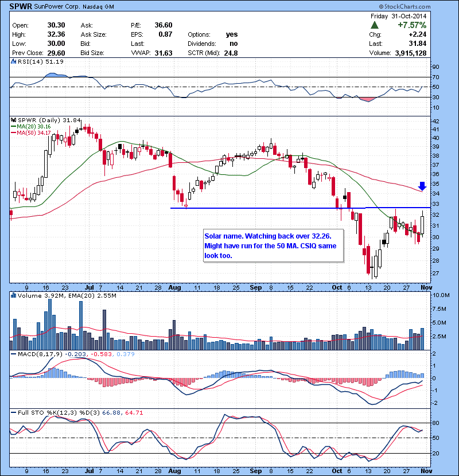The width and height of the screenshot is (459, 476).
Task: Click the green MA(20) legend line marker
Action: (13, 127)
